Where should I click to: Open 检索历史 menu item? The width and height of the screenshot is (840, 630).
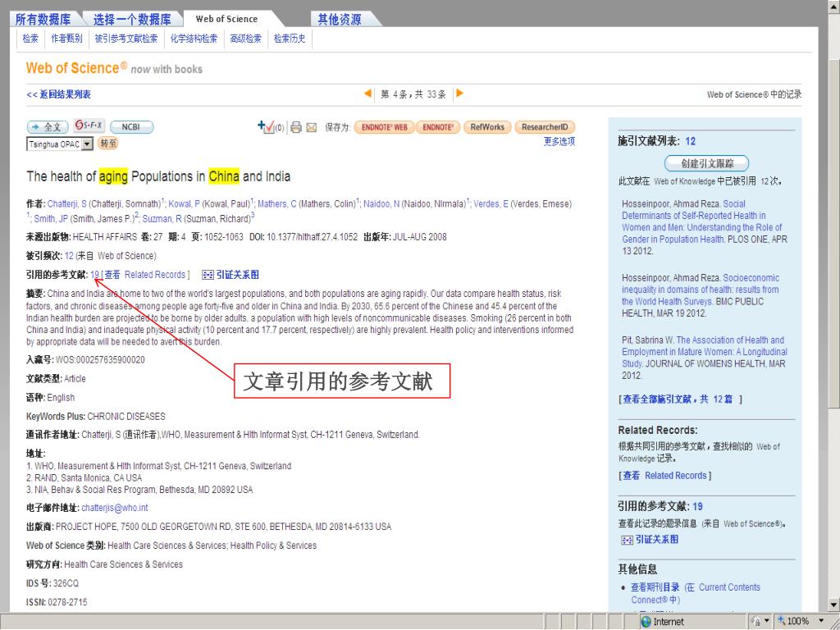pos(290,38)
